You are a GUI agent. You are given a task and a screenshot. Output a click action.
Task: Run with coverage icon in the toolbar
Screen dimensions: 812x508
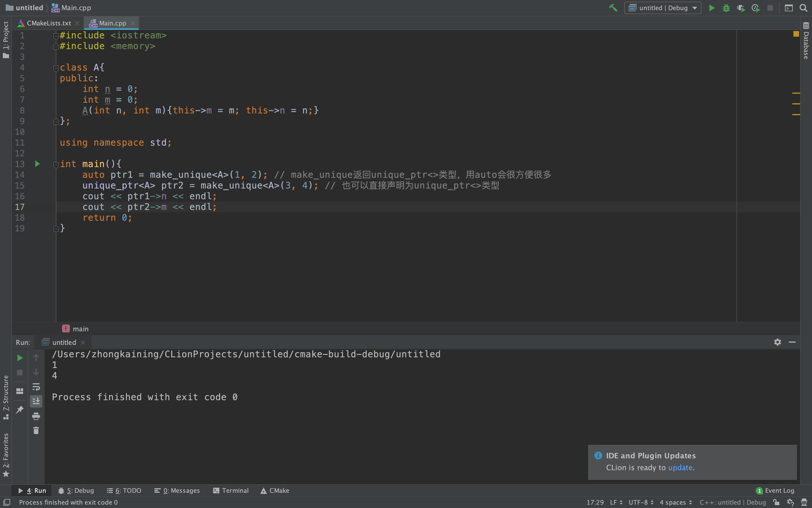click(741, 8)
